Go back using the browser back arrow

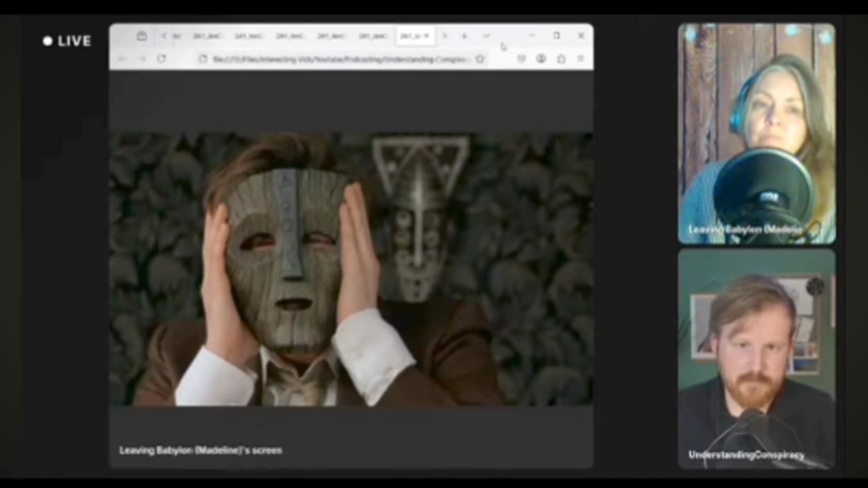tap(122, 59)
